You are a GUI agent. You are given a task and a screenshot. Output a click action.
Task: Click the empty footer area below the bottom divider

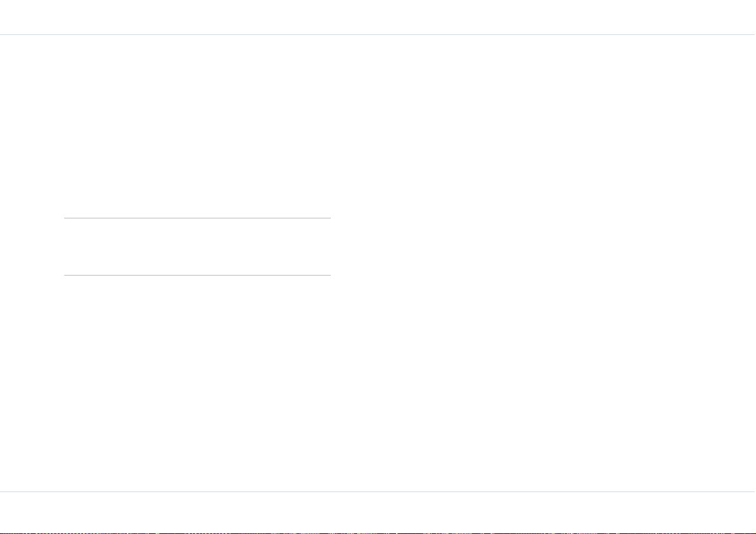pyautogui.click(x=378, y=512)
